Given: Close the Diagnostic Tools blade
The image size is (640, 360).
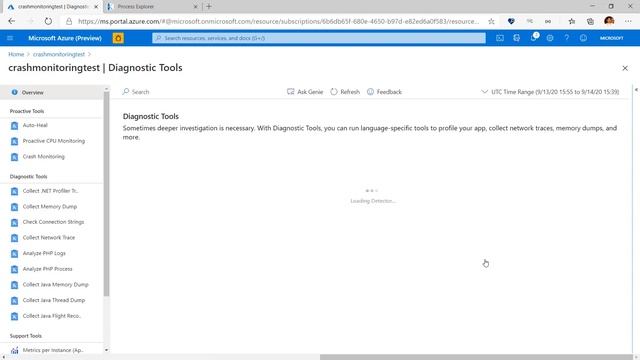Looking at the screenshot, I should point(625,68).
